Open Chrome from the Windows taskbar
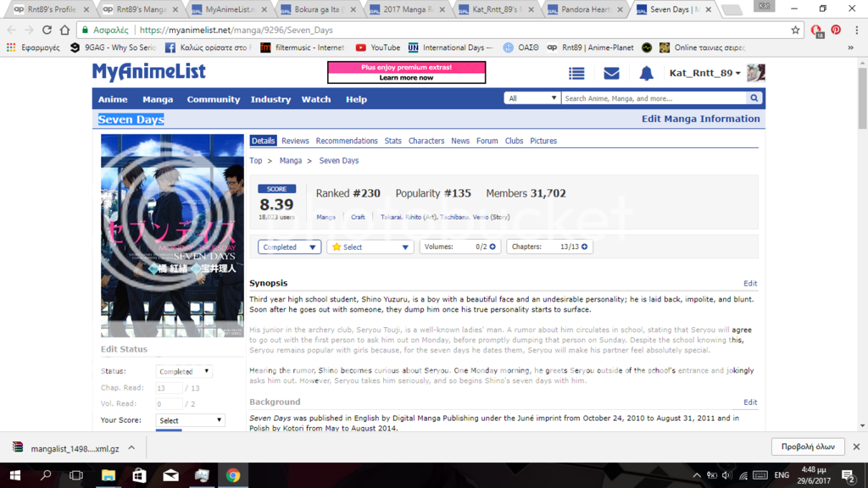Image resolution: width=868 pixels, height=488 pixels. [x=232, y=475]
